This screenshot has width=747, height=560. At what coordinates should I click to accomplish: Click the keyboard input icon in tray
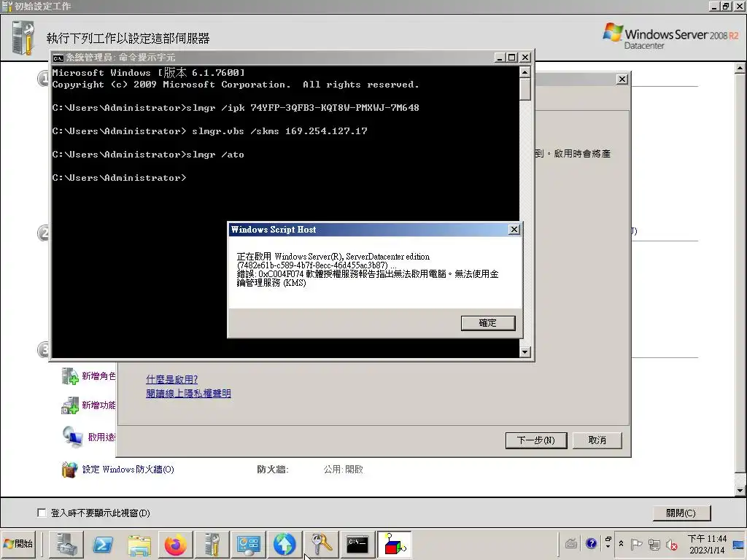[x=571, y=543]
